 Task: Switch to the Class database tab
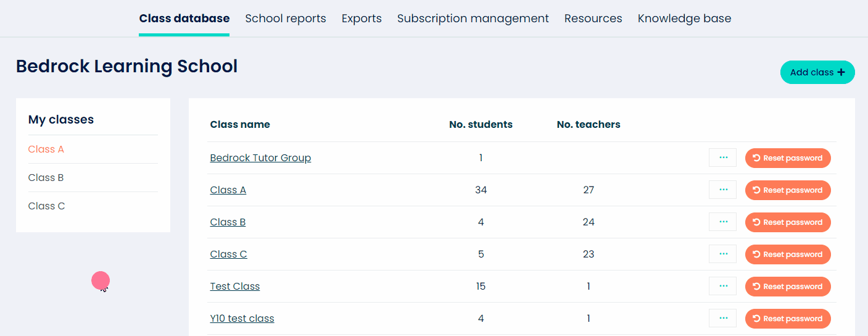(184, 19)
